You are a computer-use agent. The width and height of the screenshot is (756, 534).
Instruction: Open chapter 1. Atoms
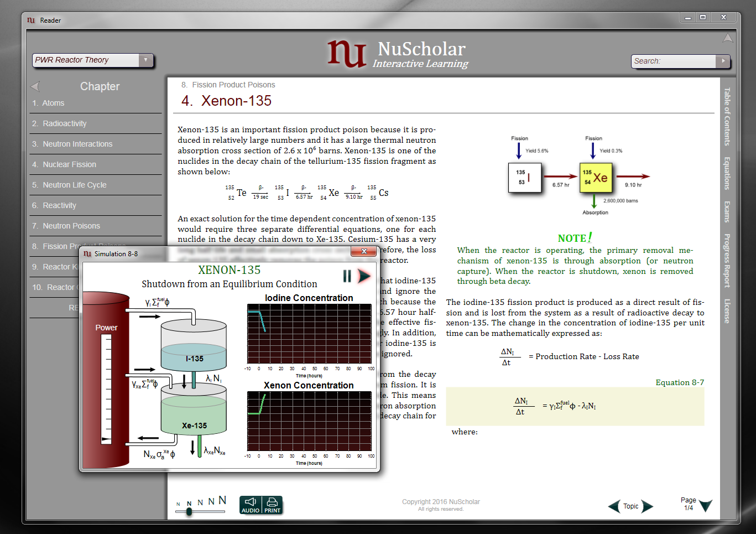(x=96, y=103)
